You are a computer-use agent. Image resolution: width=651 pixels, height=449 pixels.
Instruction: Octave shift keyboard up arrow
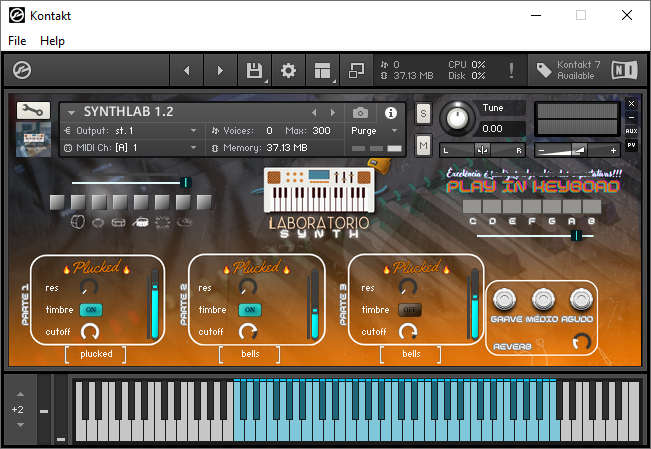click(x=20, y=394)
